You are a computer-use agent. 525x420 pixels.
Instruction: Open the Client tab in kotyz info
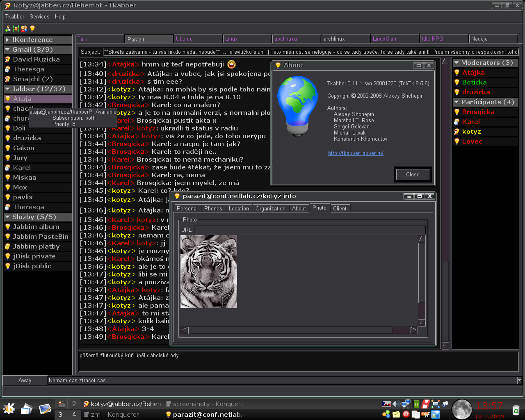coord(340,209)
